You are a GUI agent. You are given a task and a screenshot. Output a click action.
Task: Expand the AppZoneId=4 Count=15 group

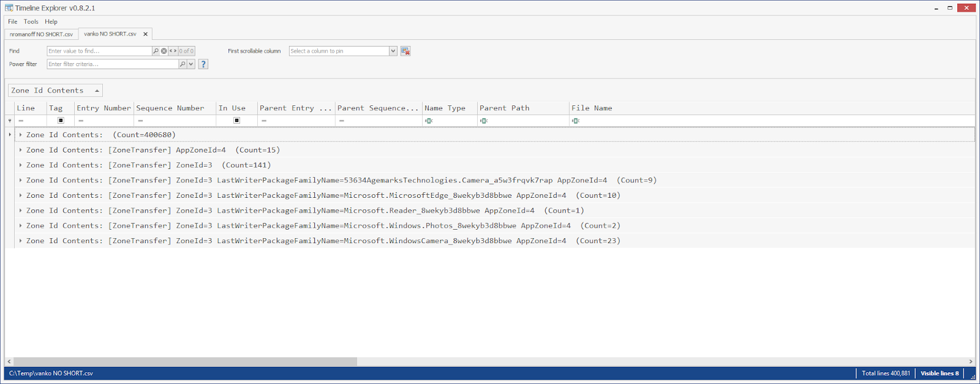[20, 150]
